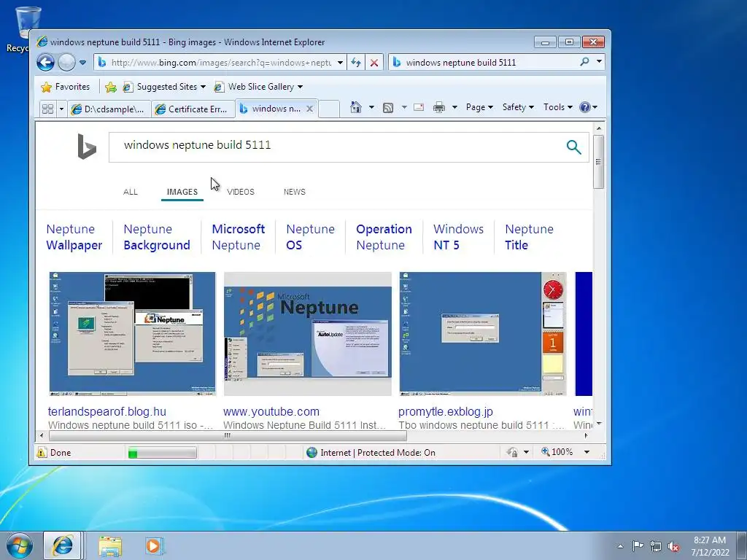The width and height of the screenshot is (747, 560).
Task: Click the Home page icon
Action: click(x=356, y=107)
